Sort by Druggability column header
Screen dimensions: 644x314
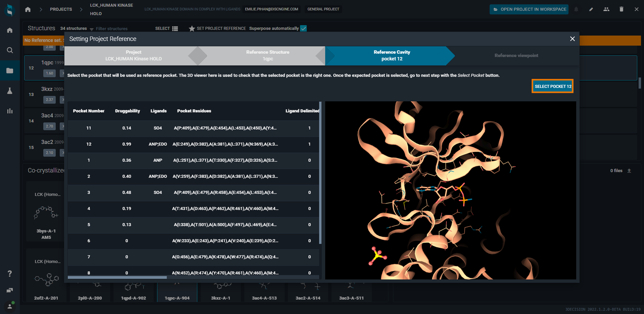(x=128, y=111)
